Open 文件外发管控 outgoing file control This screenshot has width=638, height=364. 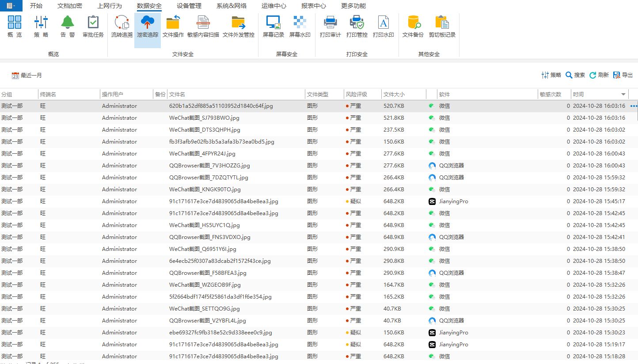coord(238,27)
